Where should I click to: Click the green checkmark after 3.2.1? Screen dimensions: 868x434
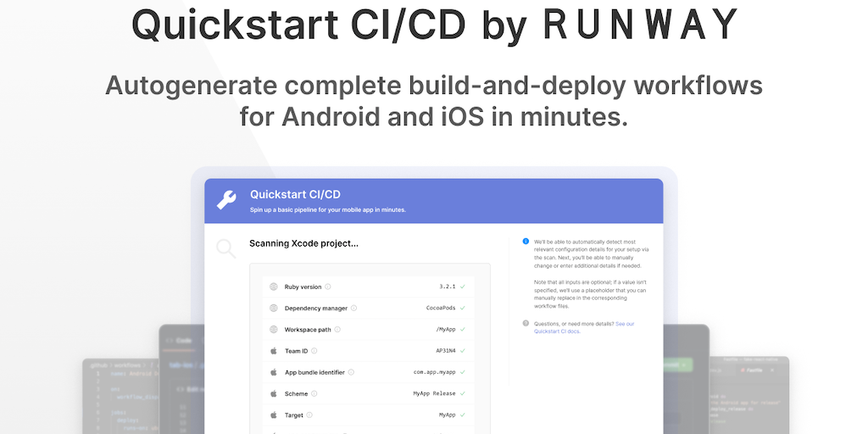click(463, 287)
